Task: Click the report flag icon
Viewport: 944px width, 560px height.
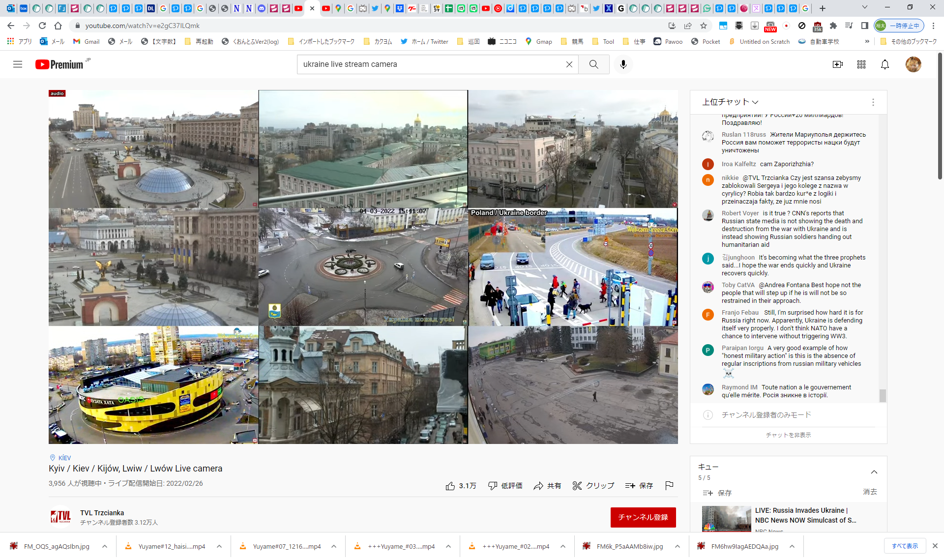Action: pos(669,485)
